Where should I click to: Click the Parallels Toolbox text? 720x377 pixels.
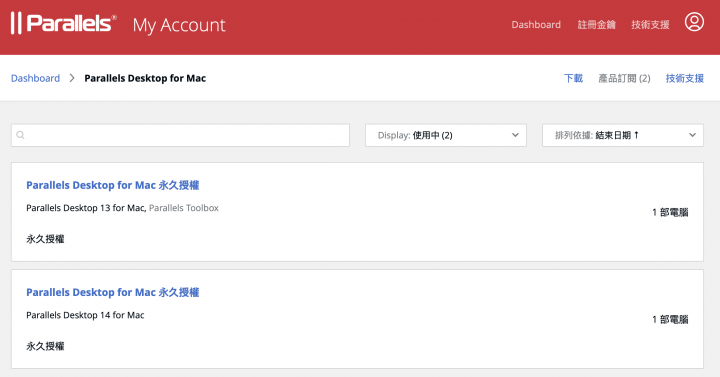184,208
